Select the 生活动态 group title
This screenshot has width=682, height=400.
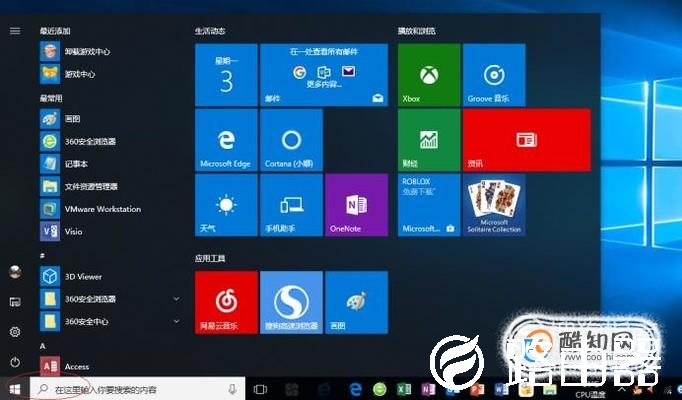tap(210, 31)
